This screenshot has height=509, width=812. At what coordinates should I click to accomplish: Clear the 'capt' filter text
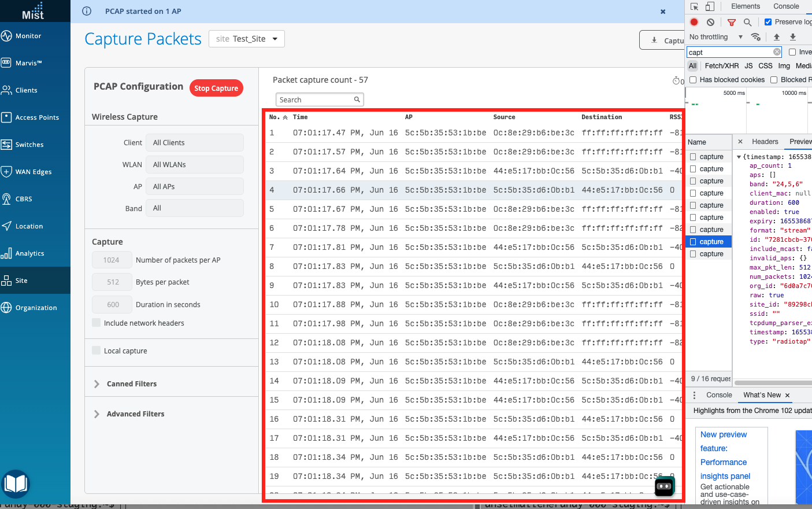pos(777,52)
